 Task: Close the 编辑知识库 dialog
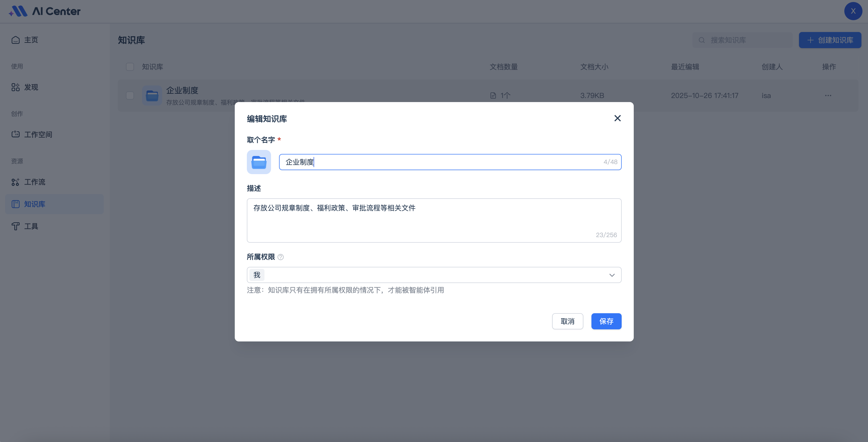[x=617, y=118]
